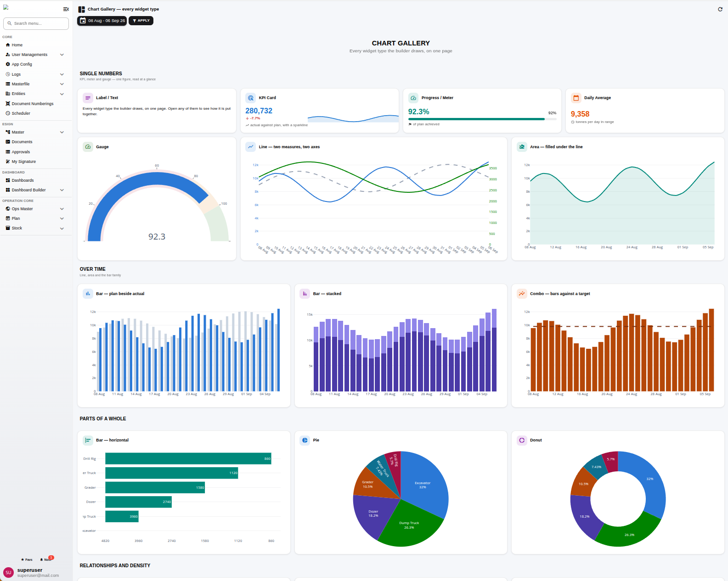Viewport: 728px width, 581px height.
Task: Click the Bar stacked widget icon
Action: point(305,294)
